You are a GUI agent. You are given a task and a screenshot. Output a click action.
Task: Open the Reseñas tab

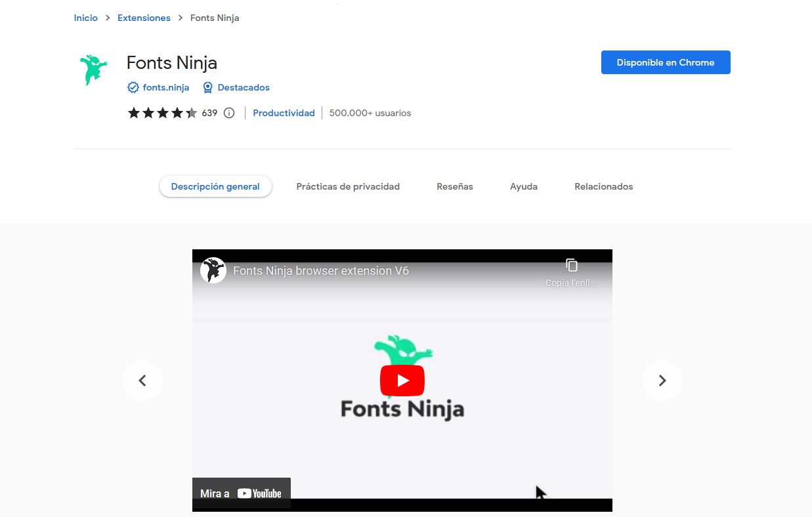pos(455,186)
